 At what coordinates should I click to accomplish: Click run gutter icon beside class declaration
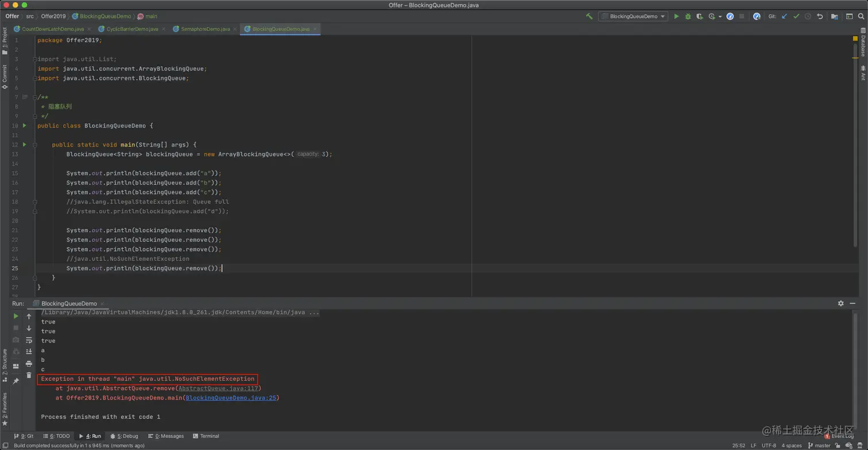(24, 125)
